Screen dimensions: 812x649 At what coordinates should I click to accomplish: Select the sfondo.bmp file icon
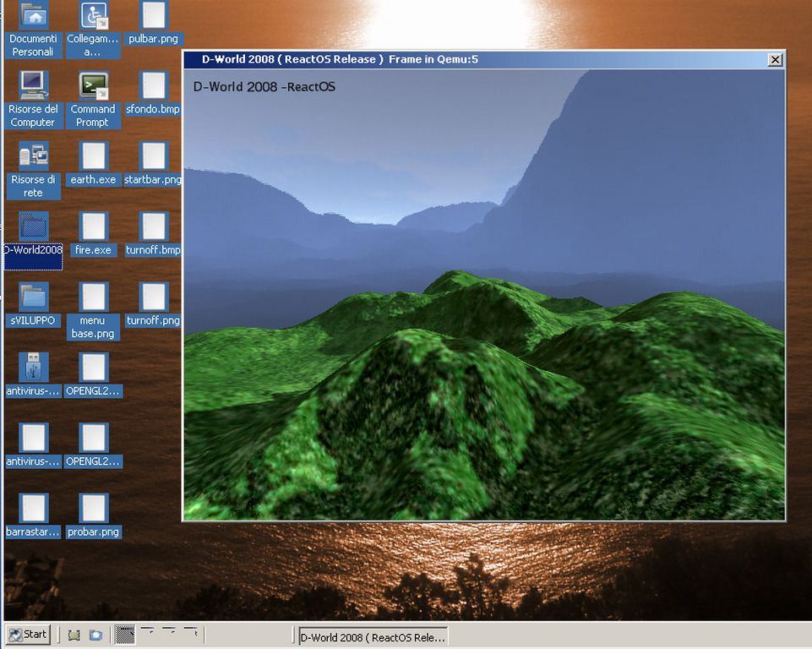153,86
